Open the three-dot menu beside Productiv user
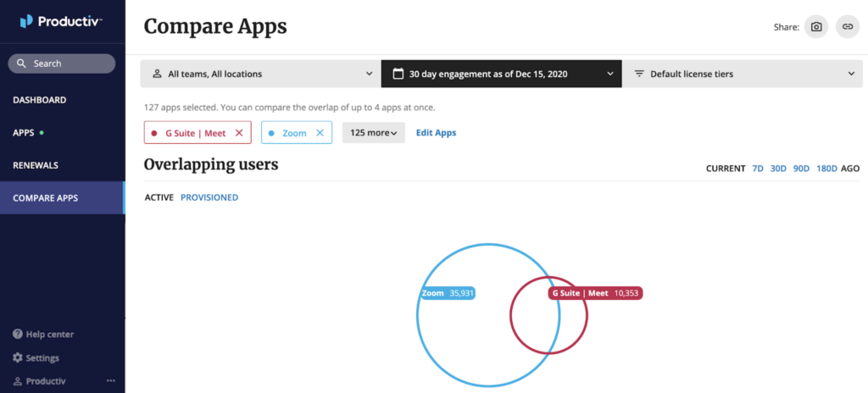The height and width of the screenshot is (393, 868). coord(111,381)
